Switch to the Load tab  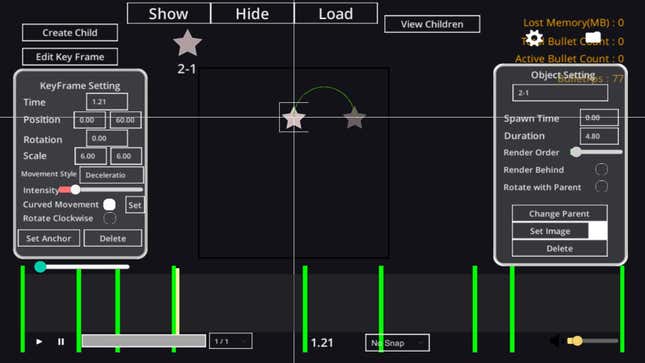(336, 14)
